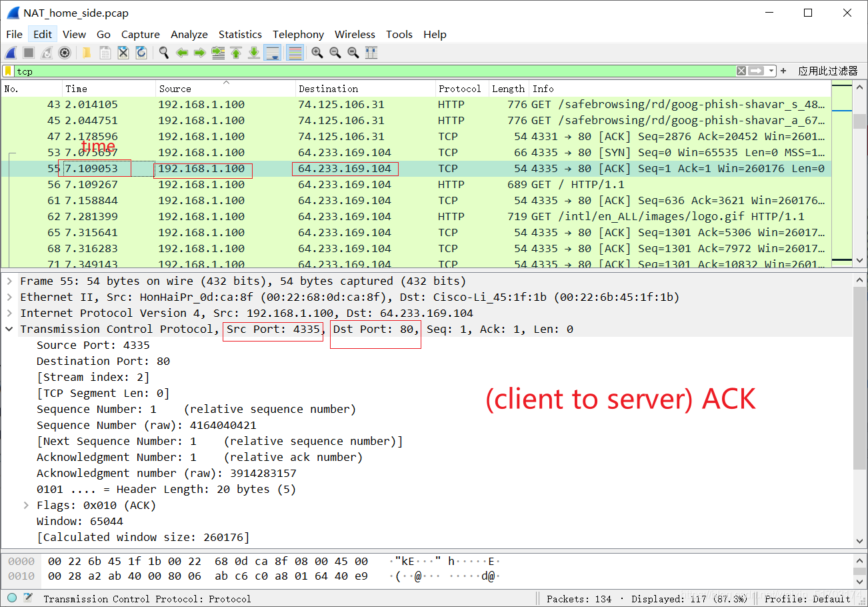Reset text to normal size
The image size is (868, 607).
[353, 53]
